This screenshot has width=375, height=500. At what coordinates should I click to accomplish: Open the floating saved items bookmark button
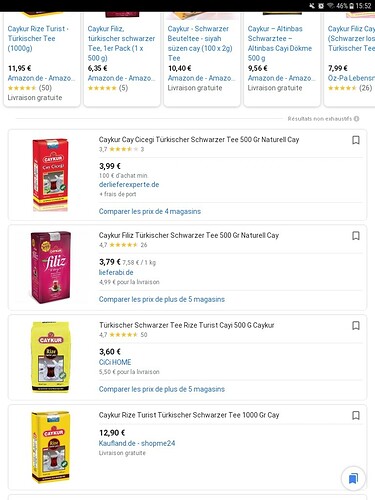353,479
